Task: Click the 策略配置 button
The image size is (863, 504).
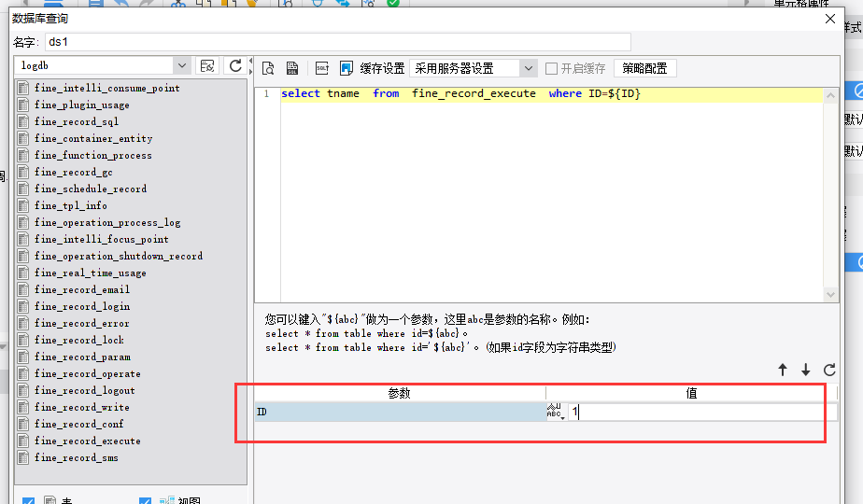Action: 644,68
